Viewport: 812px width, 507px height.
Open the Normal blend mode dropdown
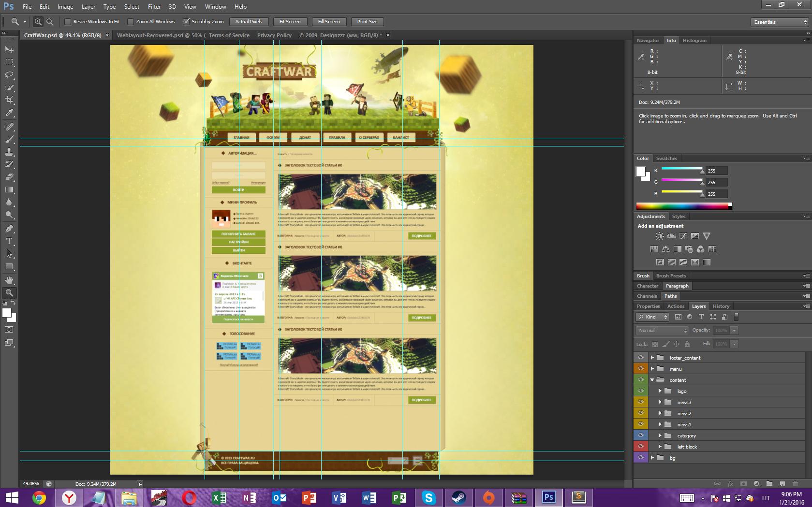click(x=662, y=331)
